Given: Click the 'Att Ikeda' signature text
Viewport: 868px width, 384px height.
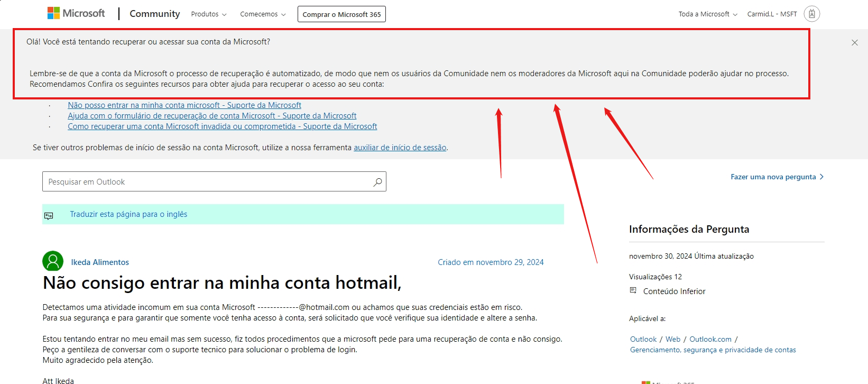Looking at the screenshot, I should click(58, 380).
